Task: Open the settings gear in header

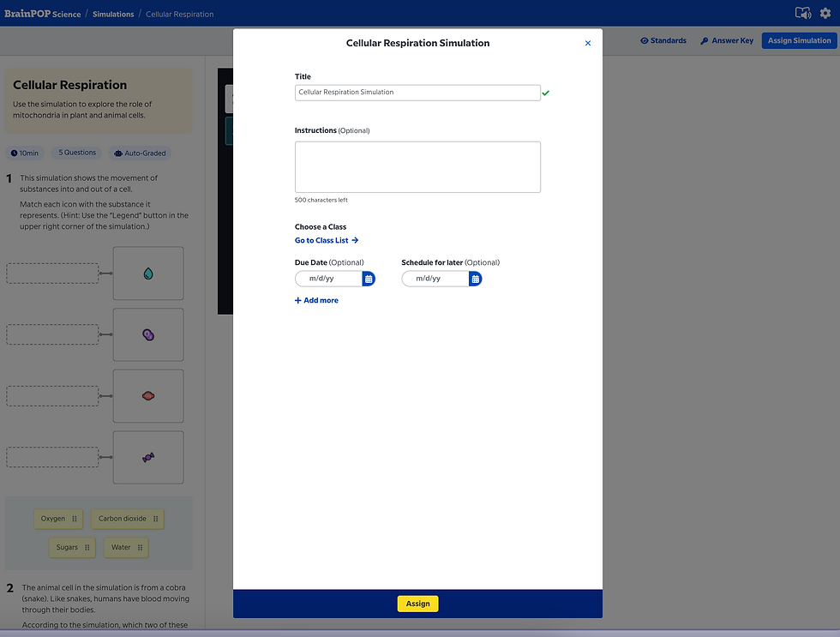Action: [825, 13]
